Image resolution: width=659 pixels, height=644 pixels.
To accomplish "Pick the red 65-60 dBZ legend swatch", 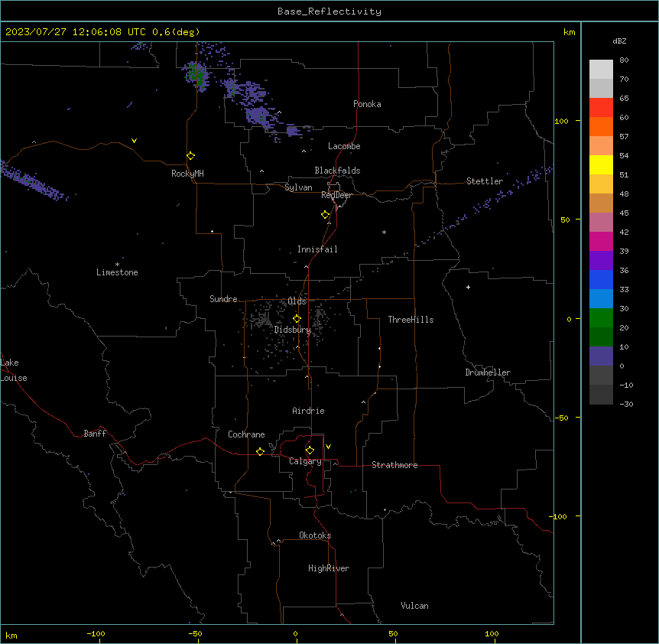I will tap(601, 108).
